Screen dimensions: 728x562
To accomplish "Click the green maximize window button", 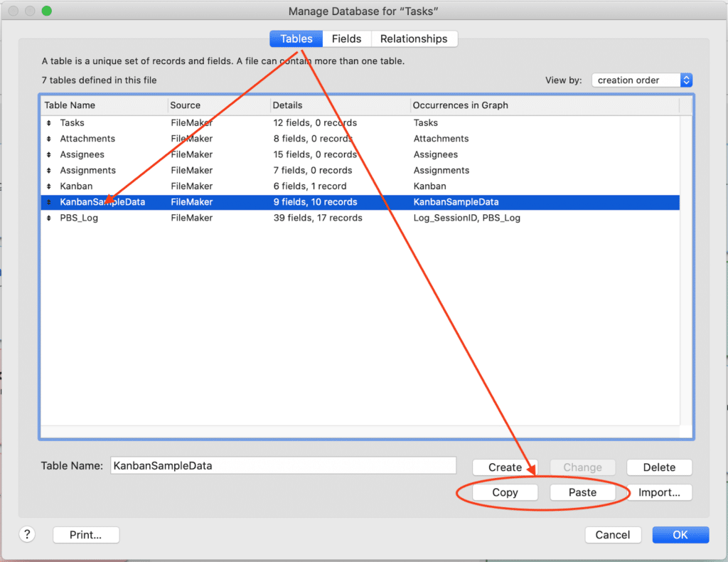I will pos(46,11).
